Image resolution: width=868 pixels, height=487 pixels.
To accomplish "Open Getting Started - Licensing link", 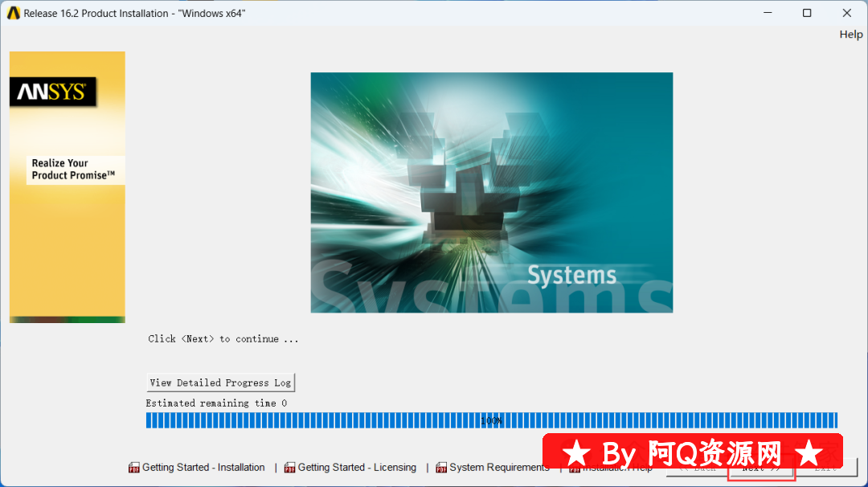I will click(x=357, y=467).
